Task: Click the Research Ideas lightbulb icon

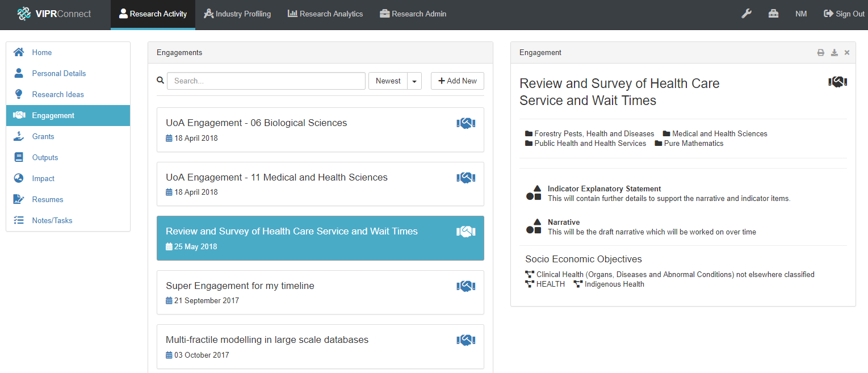Action: (19, 94)
